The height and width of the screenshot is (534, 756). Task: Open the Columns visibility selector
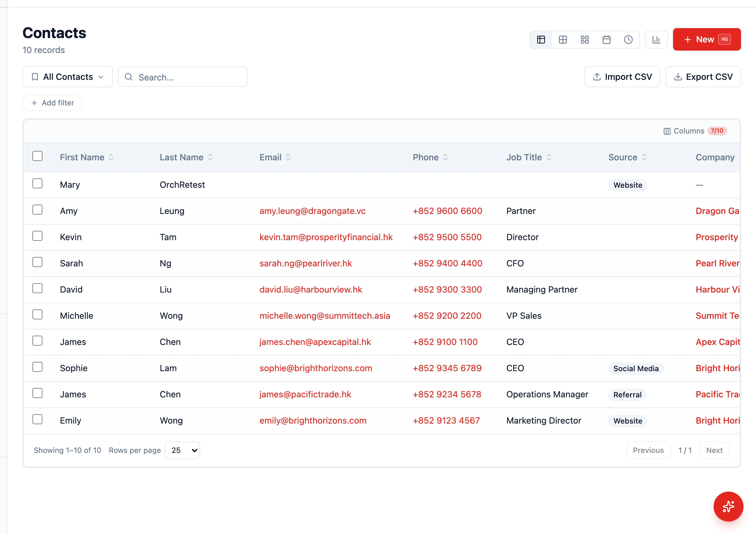(695, 131)
